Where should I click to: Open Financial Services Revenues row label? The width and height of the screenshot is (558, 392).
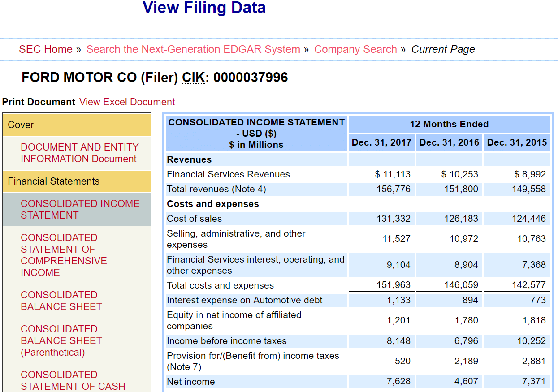point(228,174)
